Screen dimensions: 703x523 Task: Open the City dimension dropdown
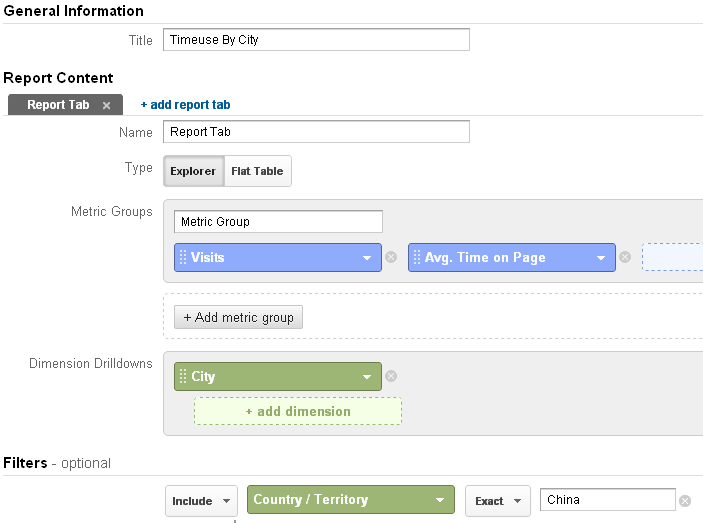(368, 377)
